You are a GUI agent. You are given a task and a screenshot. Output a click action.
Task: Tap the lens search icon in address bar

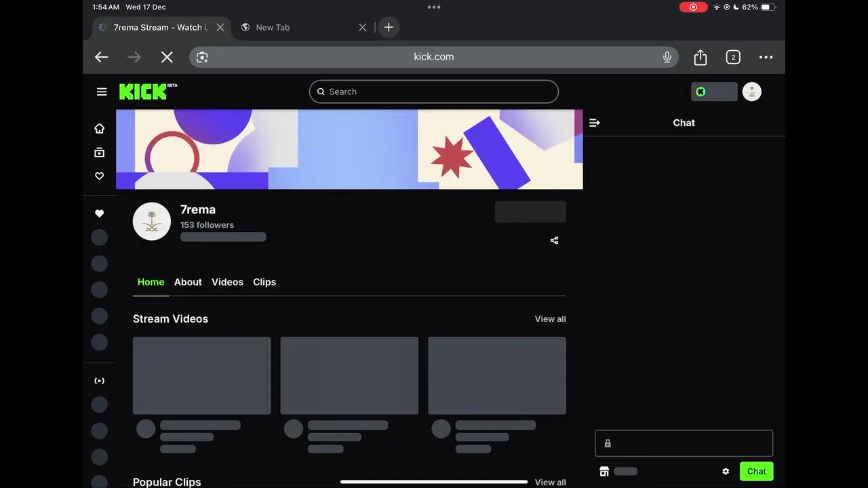click(202, 57)
